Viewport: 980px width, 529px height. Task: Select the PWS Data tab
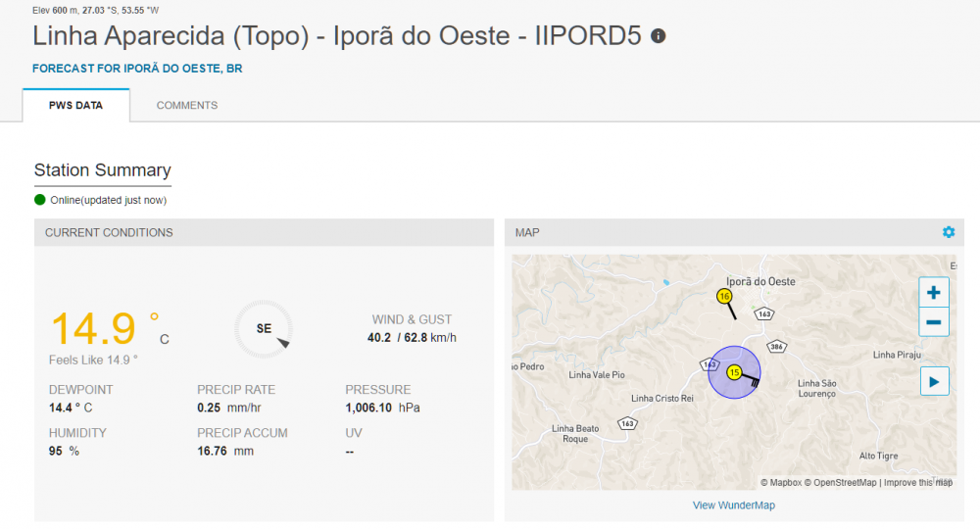pyautogui.click(x=76, y=105)
